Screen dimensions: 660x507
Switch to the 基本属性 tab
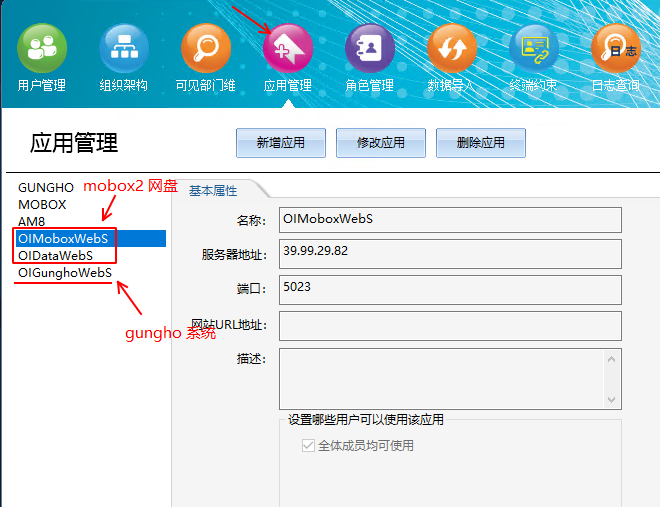213,191
